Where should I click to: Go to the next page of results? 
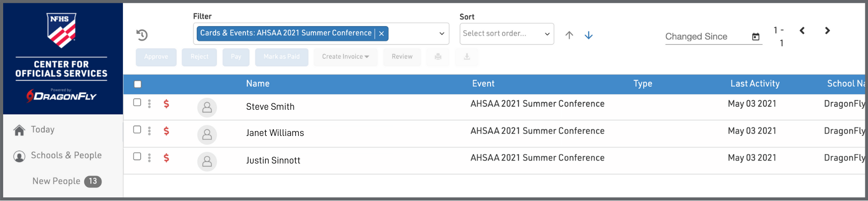click(827, 31)
